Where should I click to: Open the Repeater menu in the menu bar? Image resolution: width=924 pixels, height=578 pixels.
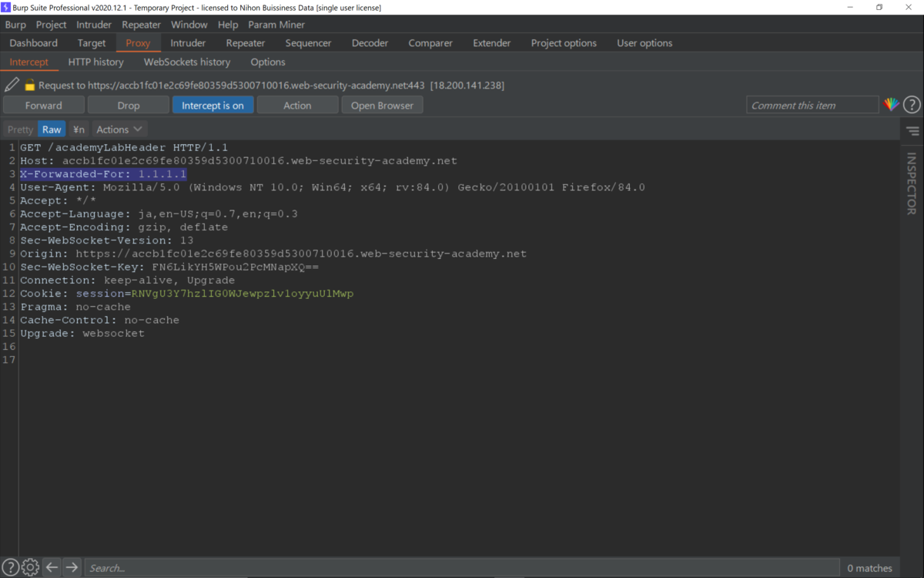coord(141,25)
